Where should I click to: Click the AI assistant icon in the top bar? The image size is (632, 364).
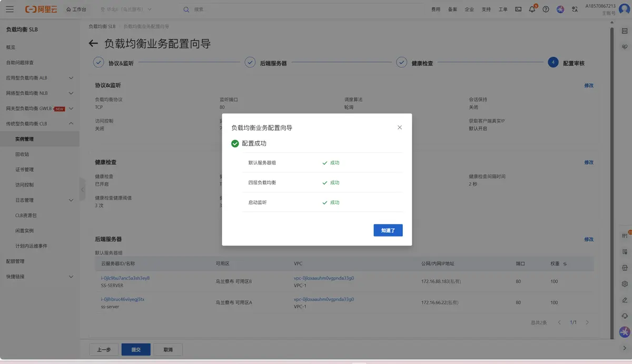[560, 9]
